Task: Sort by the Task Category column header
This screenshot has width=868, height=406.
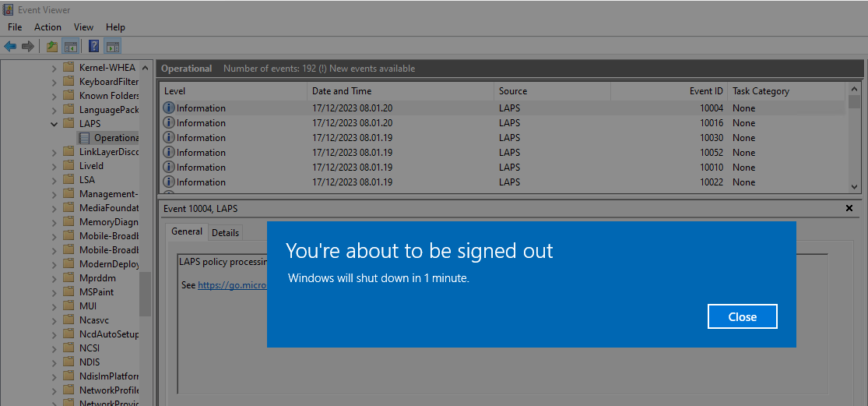Action: click(786, 91)
